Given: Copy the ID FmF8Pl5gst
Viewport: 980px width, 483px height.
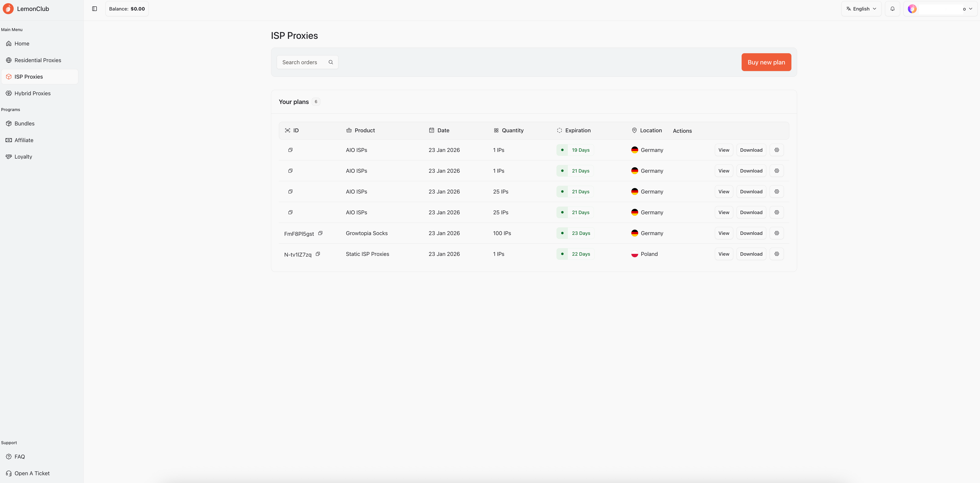Looking at the screenshot, I should 320,233.
